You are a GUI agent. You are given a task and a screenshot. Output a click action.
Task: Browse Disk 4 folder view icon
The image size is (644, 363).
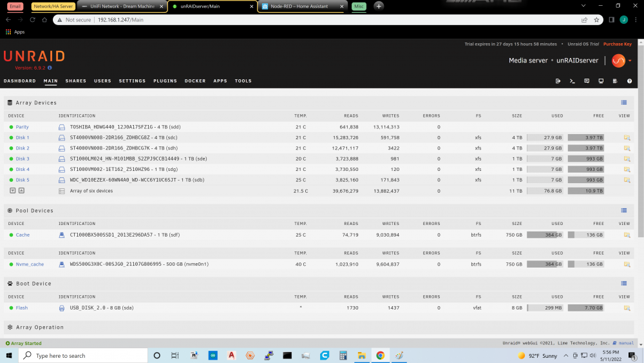point(627,170)
